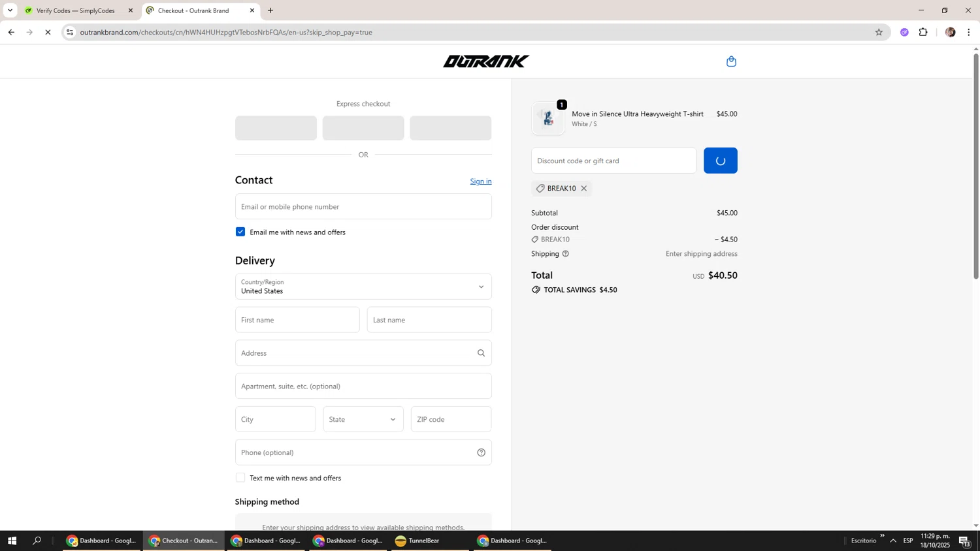Open the State dropdown
Viewport: 980px width, 551px height.
[363, 419]
